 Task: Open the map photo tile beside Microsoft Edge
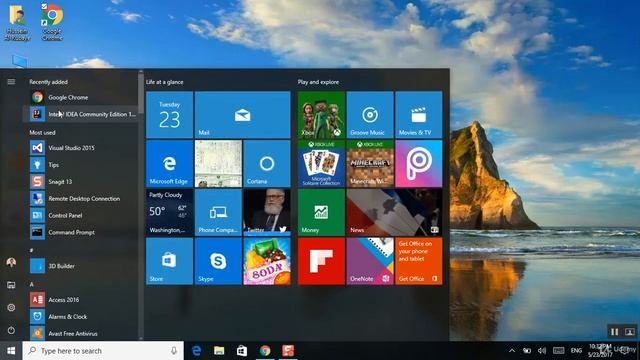click(x=218, y=164)
